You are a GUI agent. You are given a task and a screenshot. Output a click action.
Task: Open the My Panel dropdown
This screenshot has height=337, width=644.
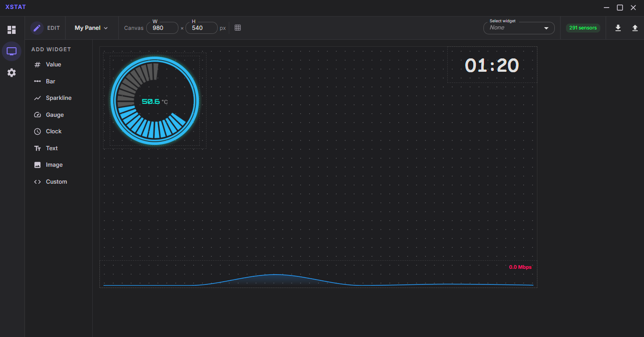click(91, 28)
